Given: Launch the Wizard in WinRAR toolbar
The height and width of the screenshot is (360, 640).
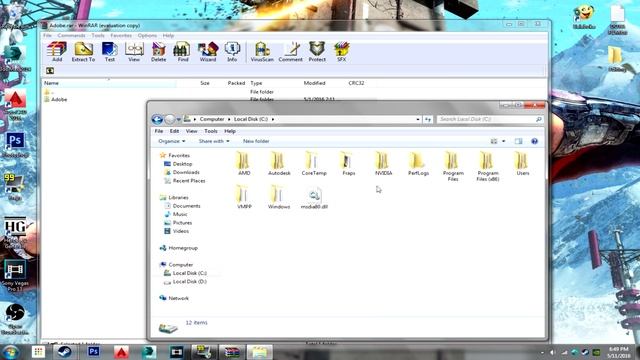Looking at the screenshot, I should [208, 52].
